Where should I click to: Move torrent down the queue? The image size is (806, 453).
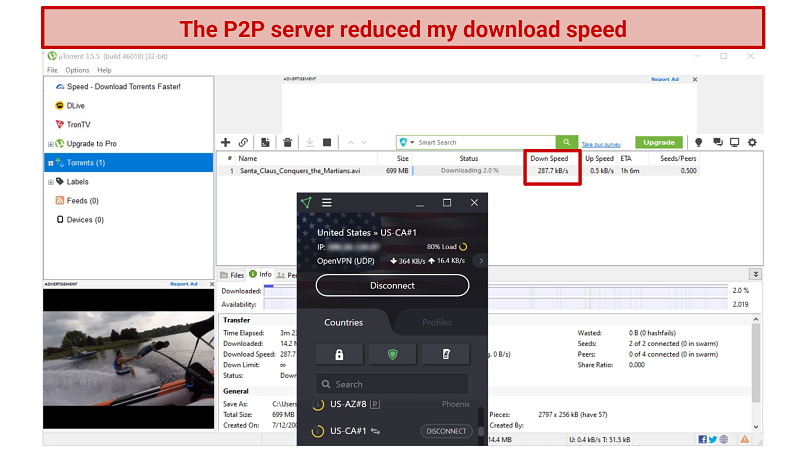click(364, 142)
